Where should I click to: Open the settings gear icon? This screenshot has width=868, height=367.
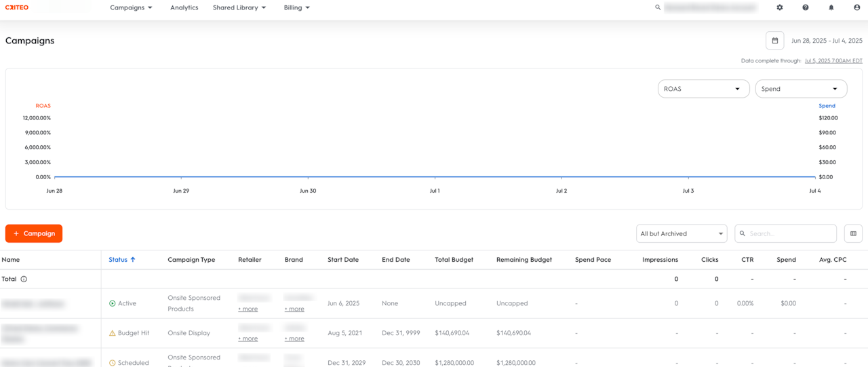pyautogui.click(x=780, y=7)
